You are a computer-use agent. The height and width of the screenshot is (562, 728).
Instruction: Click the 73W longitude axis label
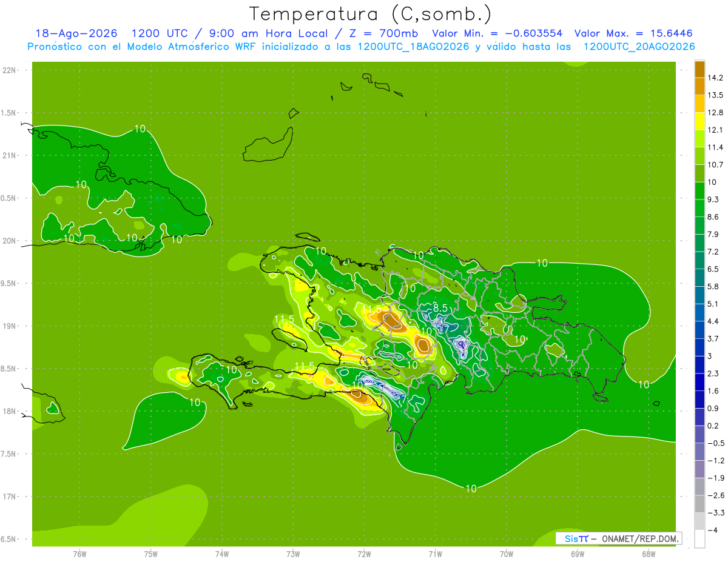293,554
